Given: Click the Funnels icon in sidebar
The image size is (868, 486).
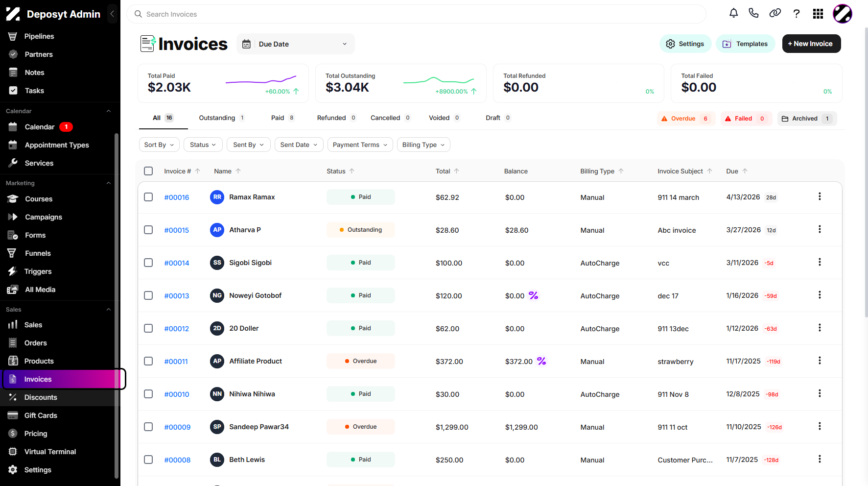Looking at the screenshot, I should point(13,253).
